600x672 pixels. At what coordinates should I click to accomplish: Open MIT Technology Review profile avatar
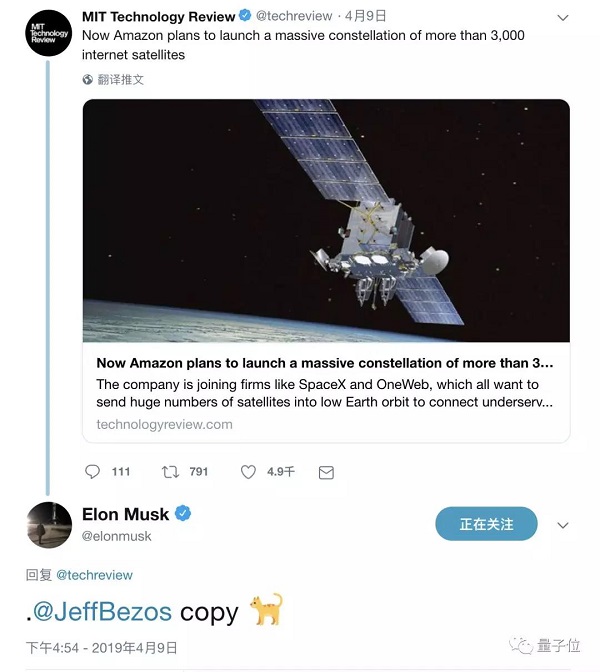[x=48, y=32]
